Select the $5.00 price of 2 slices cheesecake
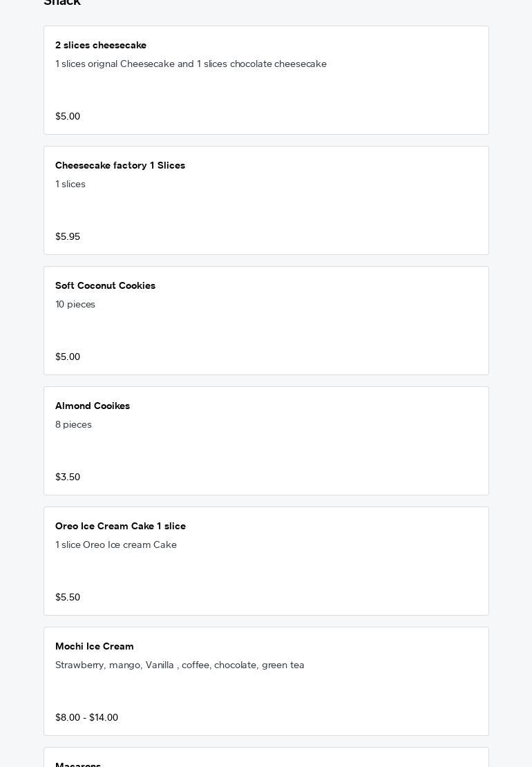This screenshot has height=767, width=532. 68,117
